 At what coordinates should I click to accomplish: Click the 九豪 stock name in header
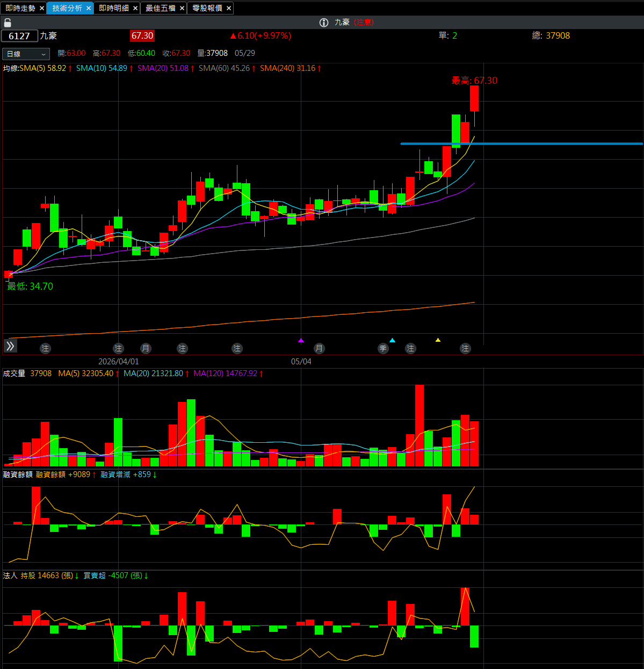48,36
